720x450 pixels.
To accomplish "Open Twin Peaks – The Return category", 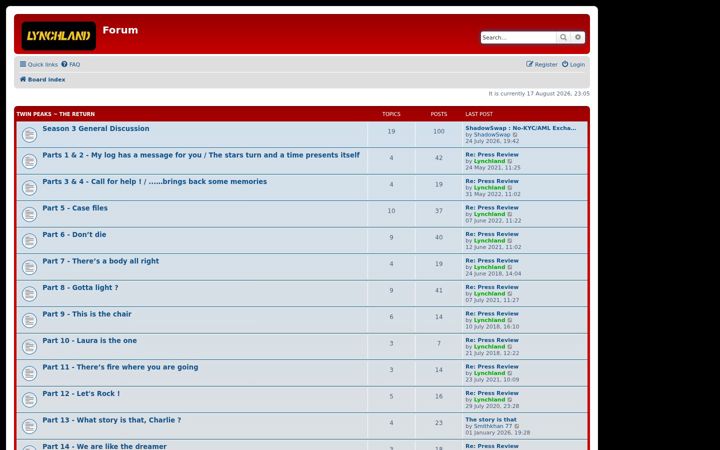I will click(x=56, y=114).
